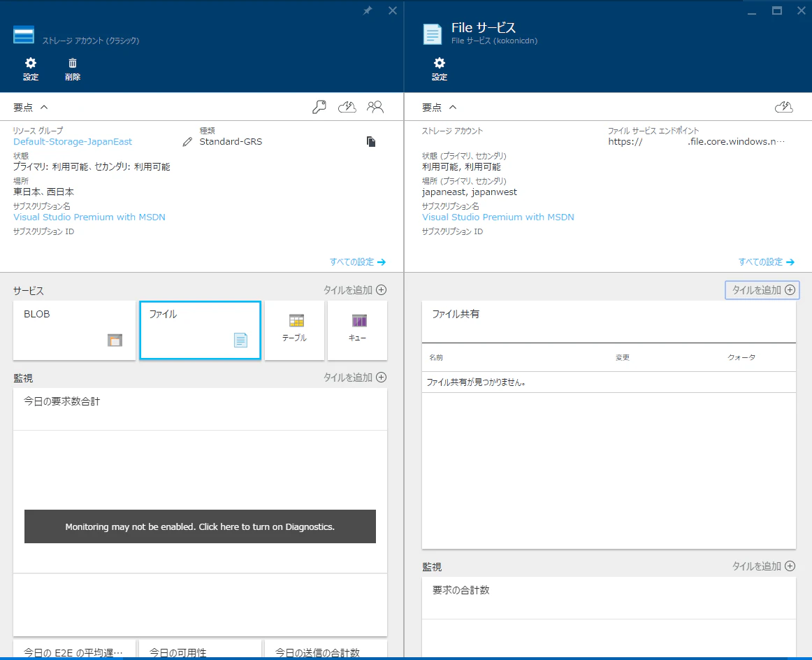The height and width of the screenshot is (660, 812).
Task: Add tile in storage blade 監視 section
Action: click(x=355, y=377)
